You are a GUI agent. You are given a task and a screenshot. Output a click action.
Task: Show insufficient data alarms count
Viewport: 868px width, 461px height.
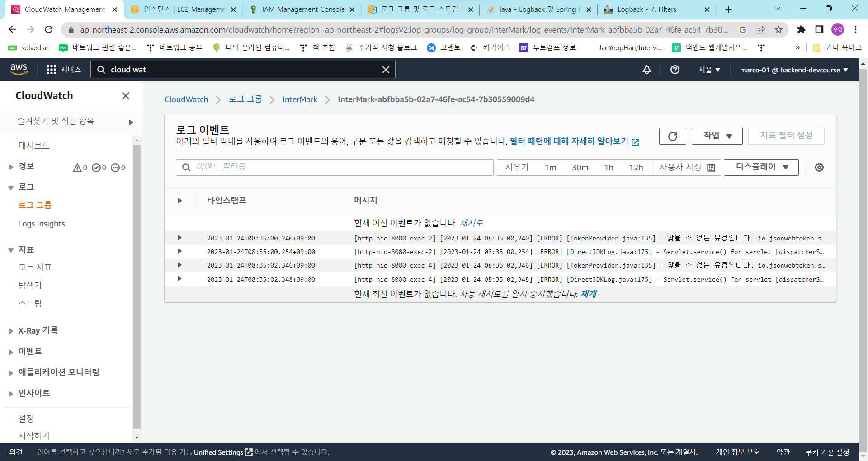(x=118, y=168)
